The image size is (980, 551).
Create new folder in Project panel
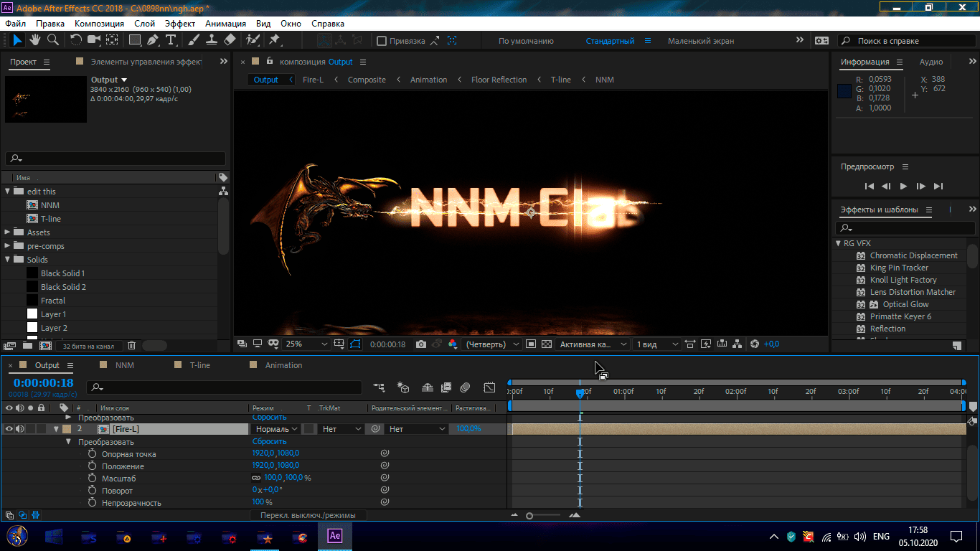(x=27, y=346)
